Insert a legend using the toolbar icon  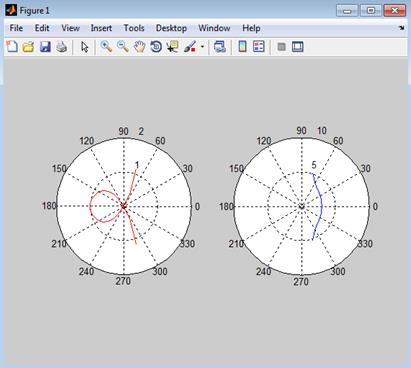click(x=259, y=47)
